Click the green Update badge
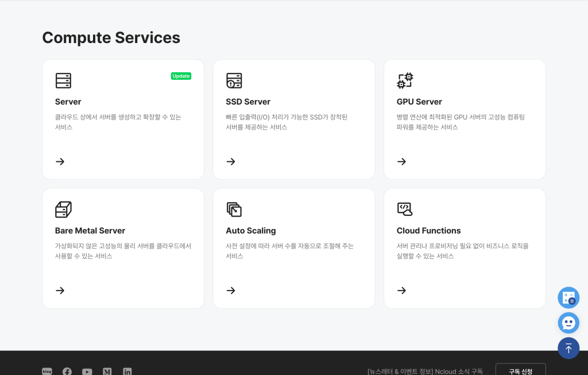588x375 pixels. (181, 76)
